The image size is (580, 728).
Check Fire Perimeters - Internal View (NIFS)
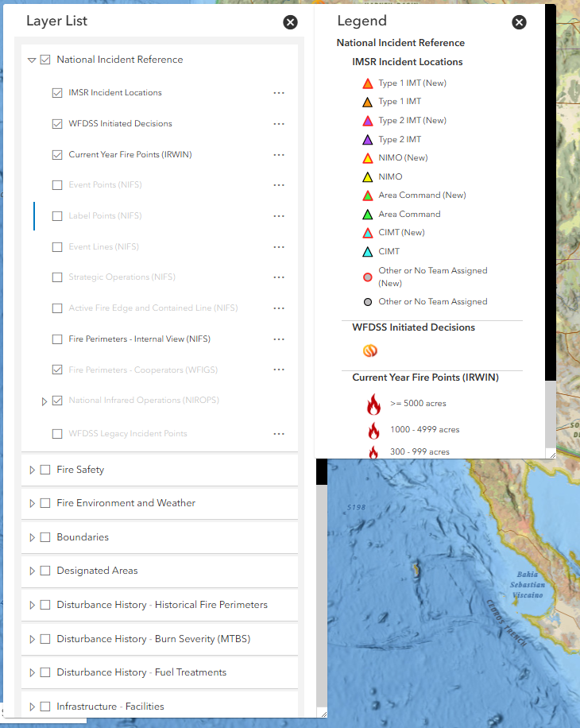tap(57, 339)
